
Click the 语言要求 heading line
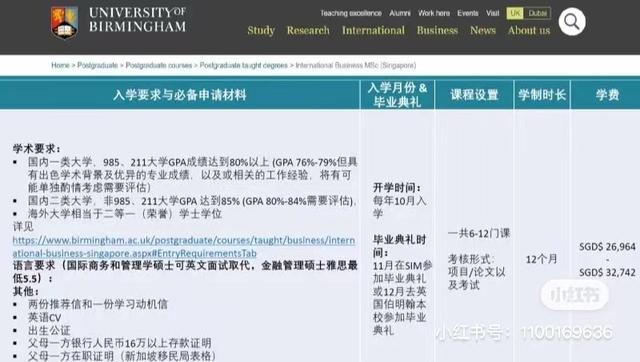point(185,272)
